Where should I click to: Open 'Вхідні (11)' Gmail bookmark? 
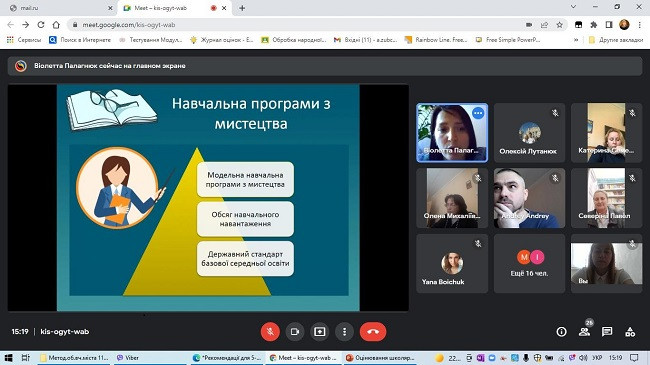coord(365,40)
